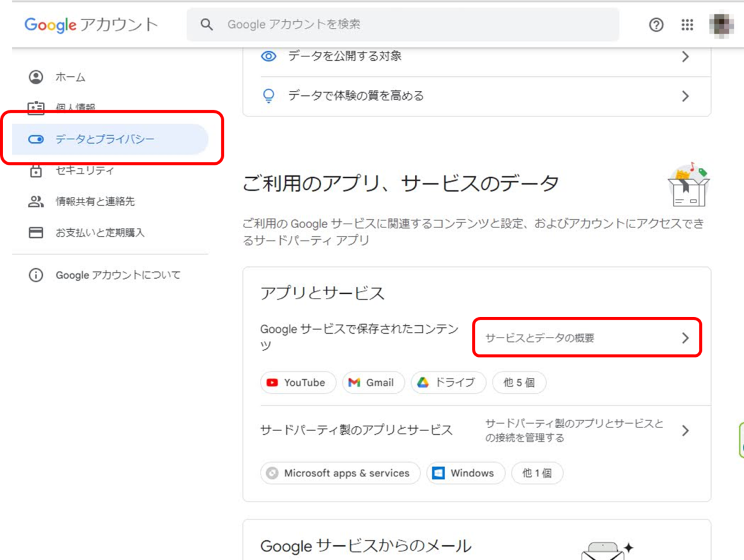Viewport: 744px width, 560px height.
Task: Click the chevron next to サービスとデータの概要
Action: [685, 338]
